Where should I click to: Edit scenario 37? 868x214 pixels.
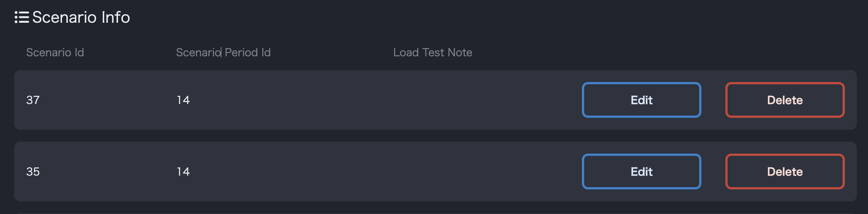coord(641,100)
